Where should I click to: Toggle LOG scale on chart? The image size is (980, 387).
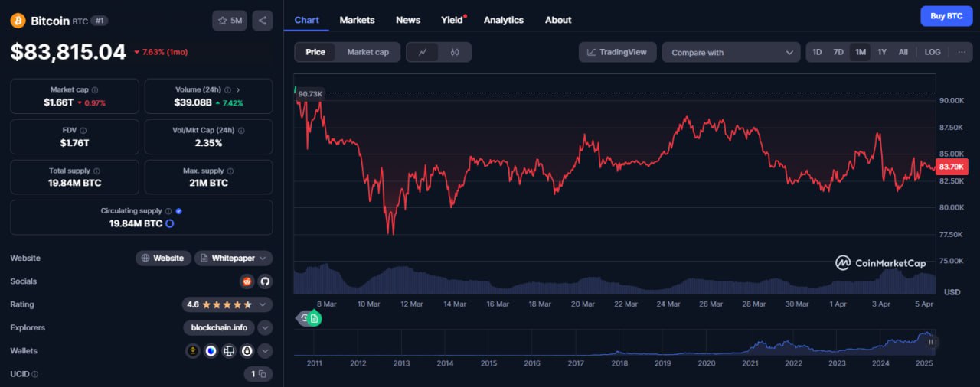[x=933, y=52]
